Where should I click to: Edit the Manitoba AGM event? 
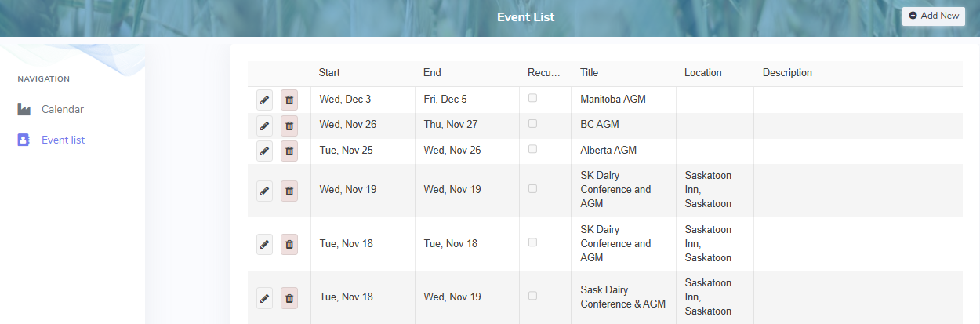[264, 100]
